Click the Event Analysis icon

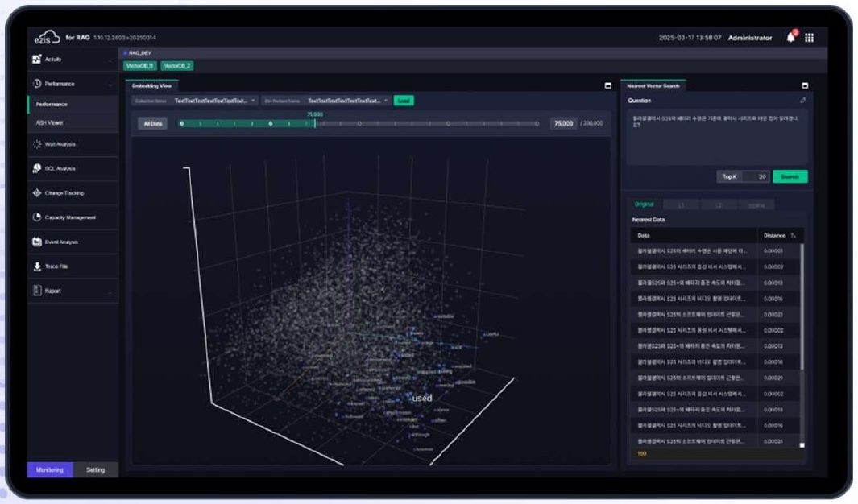pos(37,242)
